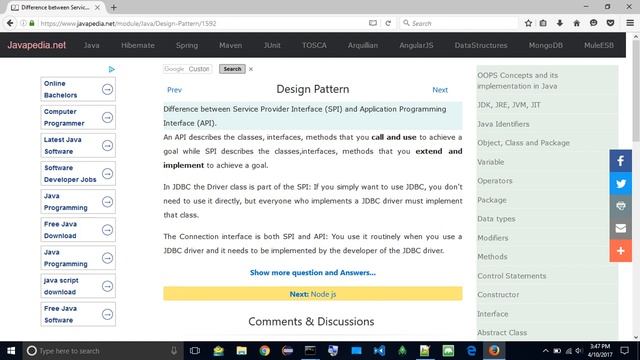Close the Difference between Service tab
Image resolution: width=640 pixels, height=360 pixels.
97,7
